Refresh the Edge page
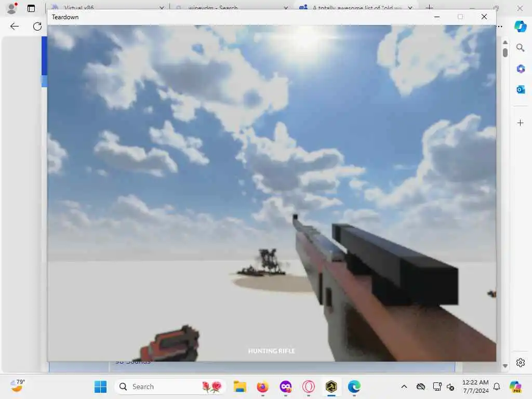This screenshot has width=532, height=399. coord(37,26)
